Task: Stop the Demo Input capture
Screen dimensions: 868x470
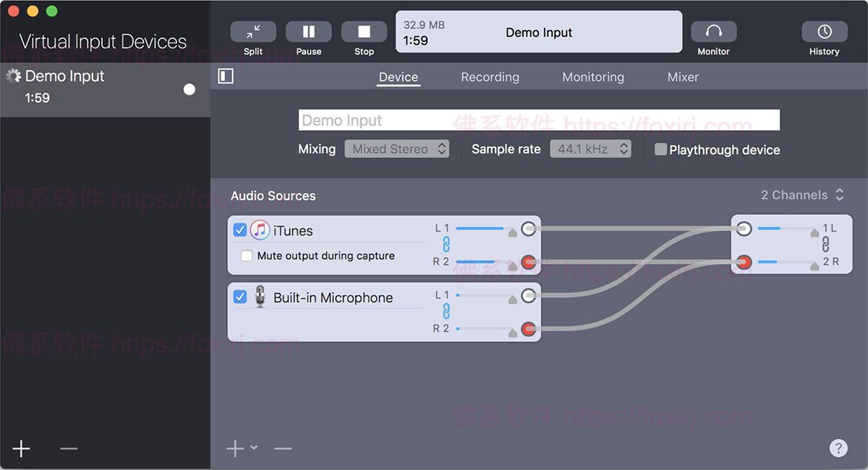Action: 364,33
